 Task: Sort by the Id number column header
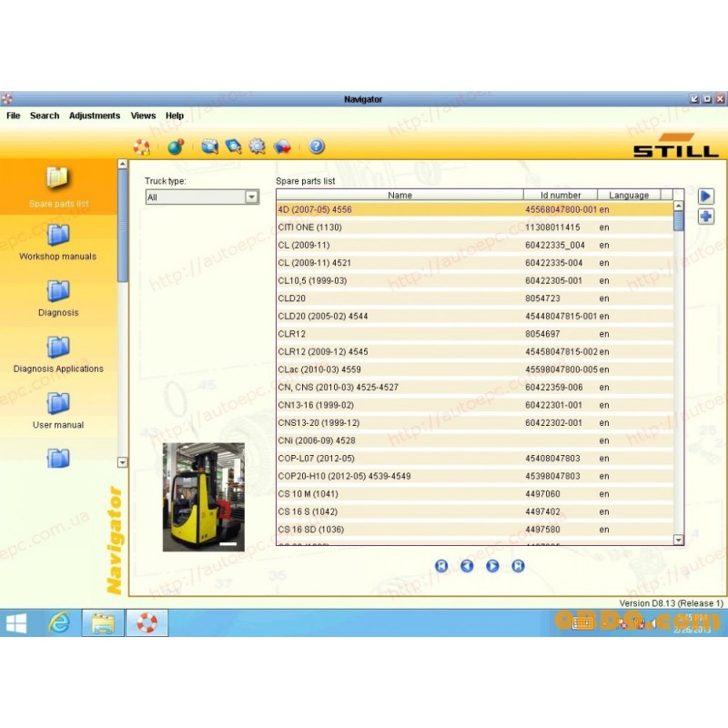(561, 195)
